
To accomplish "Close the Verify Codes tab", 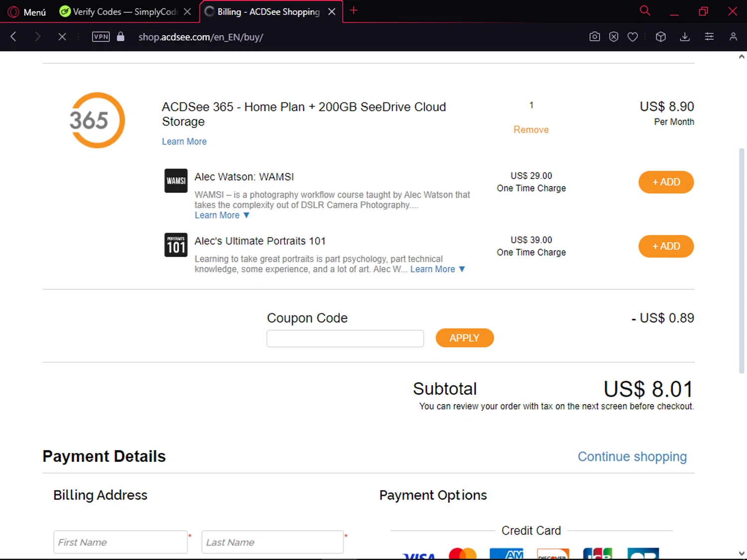I will (x=187, y=11).
